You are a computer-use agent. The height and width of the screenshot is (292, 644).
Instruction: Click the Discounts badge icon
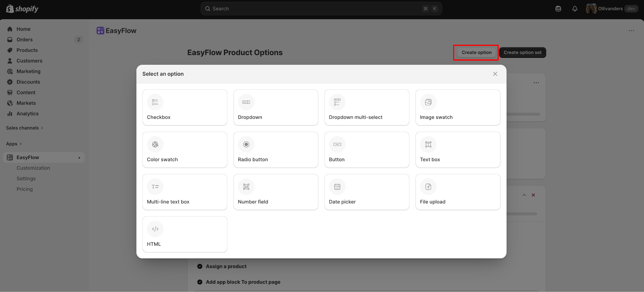tap(10, 82)
